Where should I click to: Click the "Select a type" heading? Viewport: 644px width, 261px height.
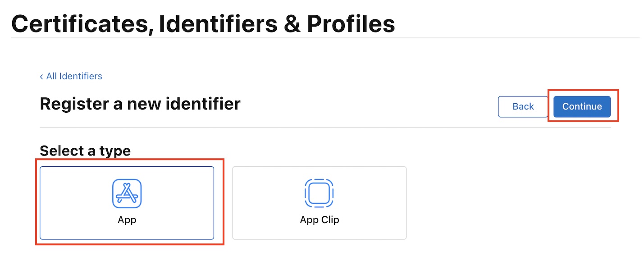[85, 151]
